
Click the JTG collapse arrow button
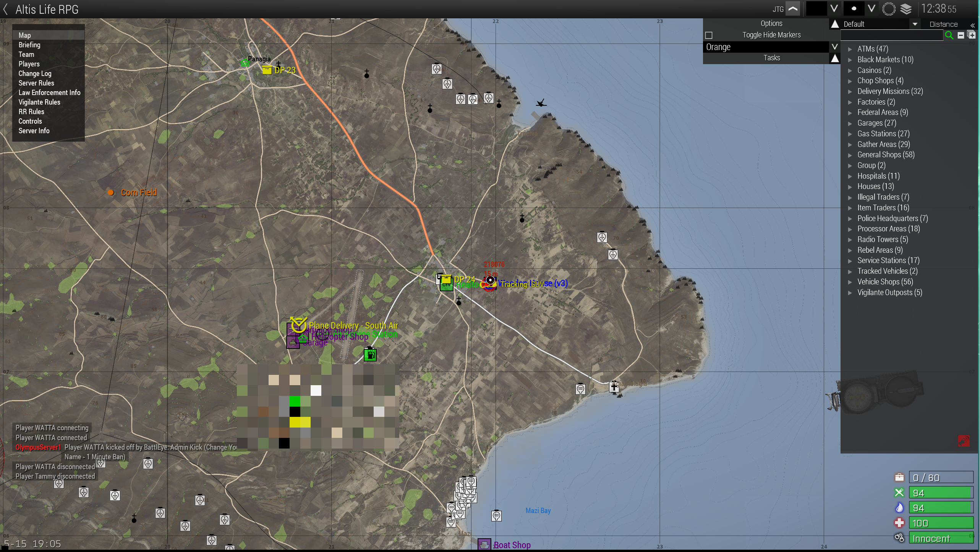793,9
